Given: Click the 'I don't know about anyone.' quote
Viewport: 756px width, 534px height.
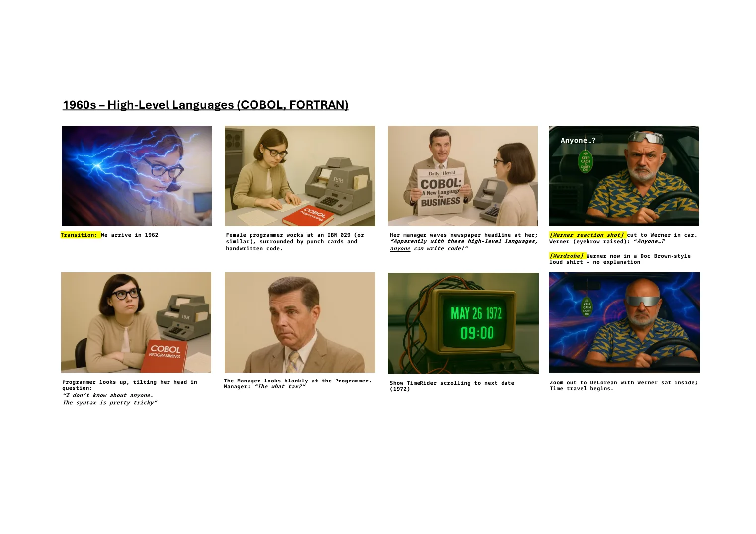Looking at the screenshot, I should [x=108, y=396].
